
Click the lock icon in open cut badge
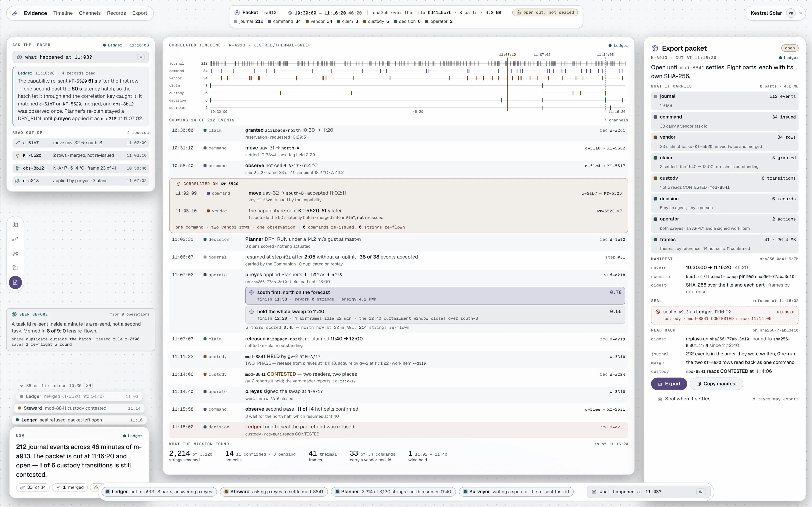pos(519,12)
